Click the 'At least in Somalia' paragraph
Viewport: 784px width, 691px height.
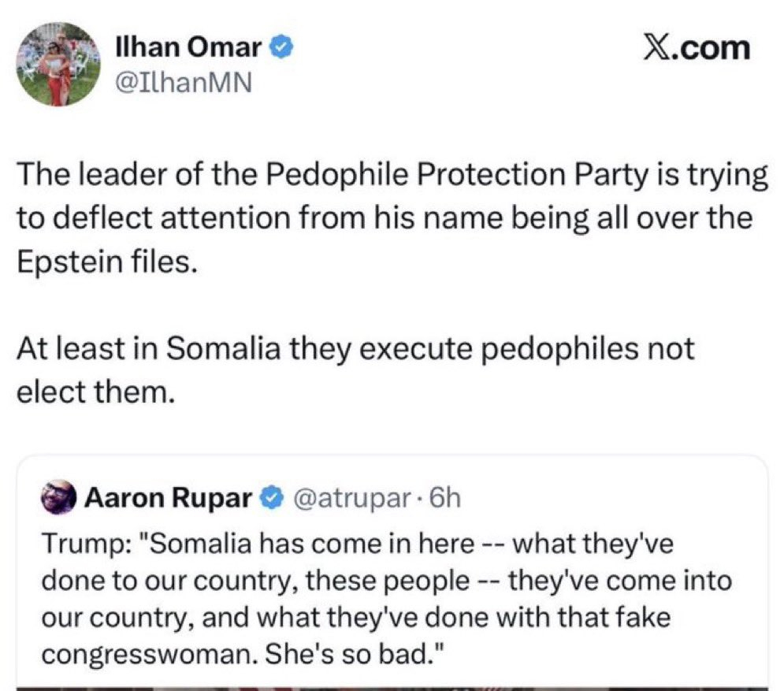click(355, 348)
